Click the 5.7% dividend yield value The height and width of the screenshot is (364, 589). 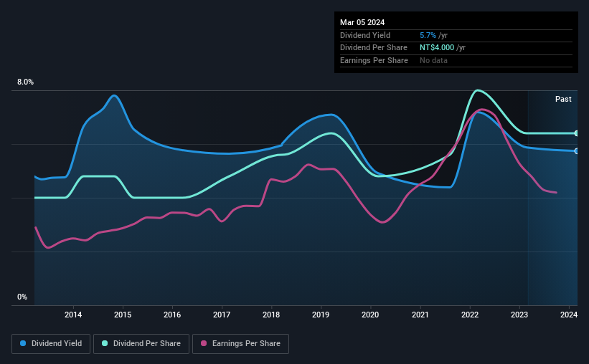428,35
